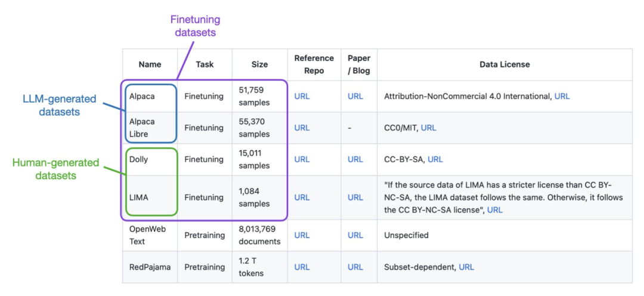Select the '1.2 T tokens' size cell
The width and height of the screenshot is (644, 296).
259,267
